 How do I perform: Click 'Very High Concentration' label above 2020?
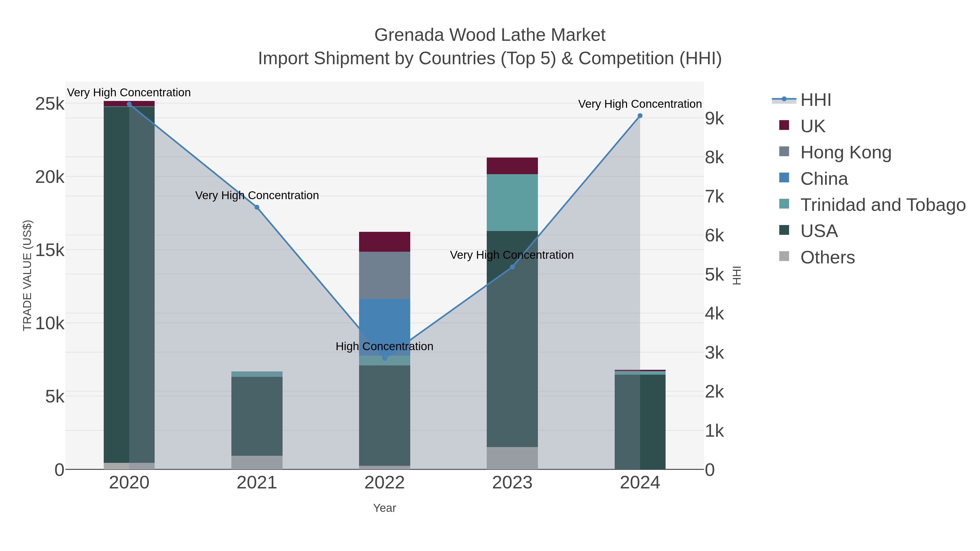(129, 93)
